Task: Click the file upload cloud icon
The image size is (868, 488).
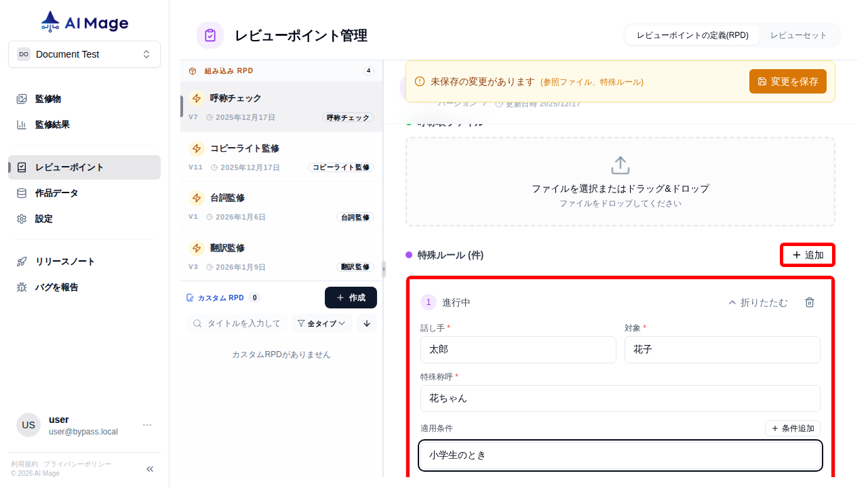Action: coord(620,164)
